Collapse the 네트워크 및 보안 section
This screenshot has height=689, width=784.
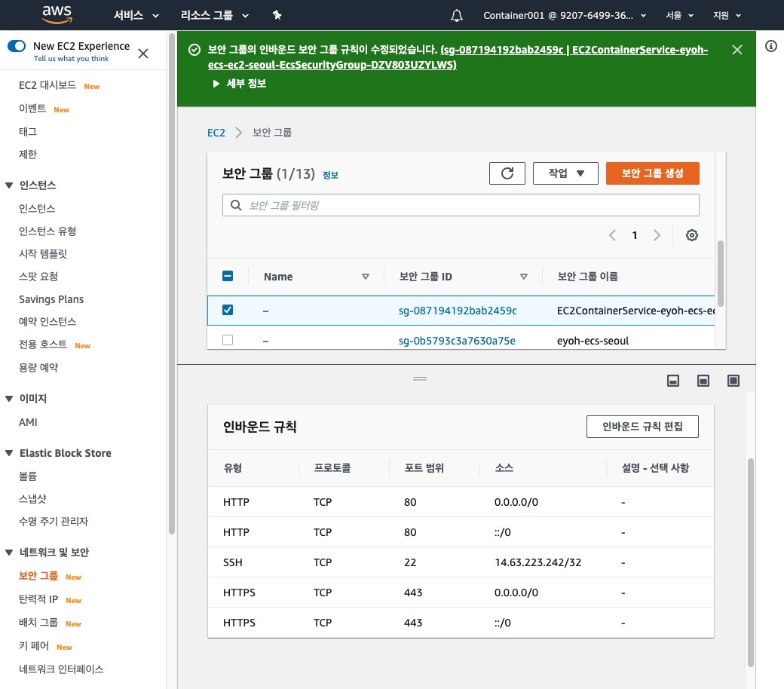pos(9,553)
